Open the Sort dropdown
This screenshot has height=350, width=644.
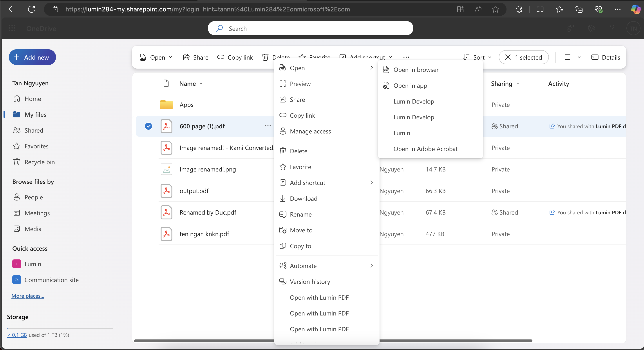click(x=477, y=57)
